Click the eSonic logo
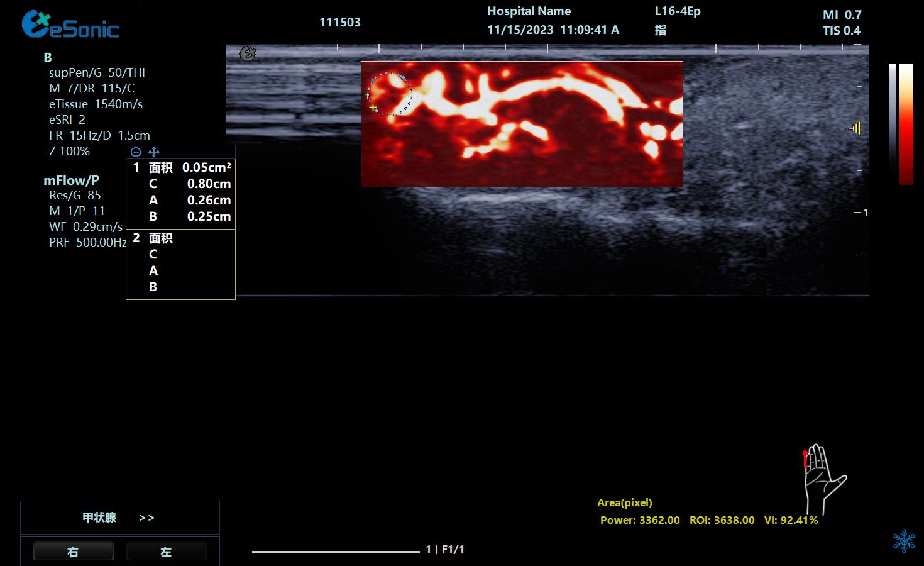This screenshot has height=566, width=924. (70, 25)
